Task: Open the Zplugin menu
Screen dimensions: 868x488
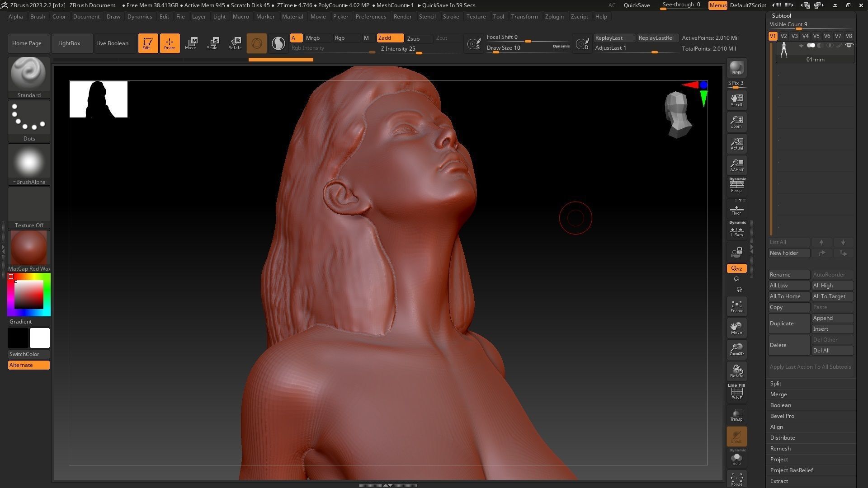Action: [554, 17]
